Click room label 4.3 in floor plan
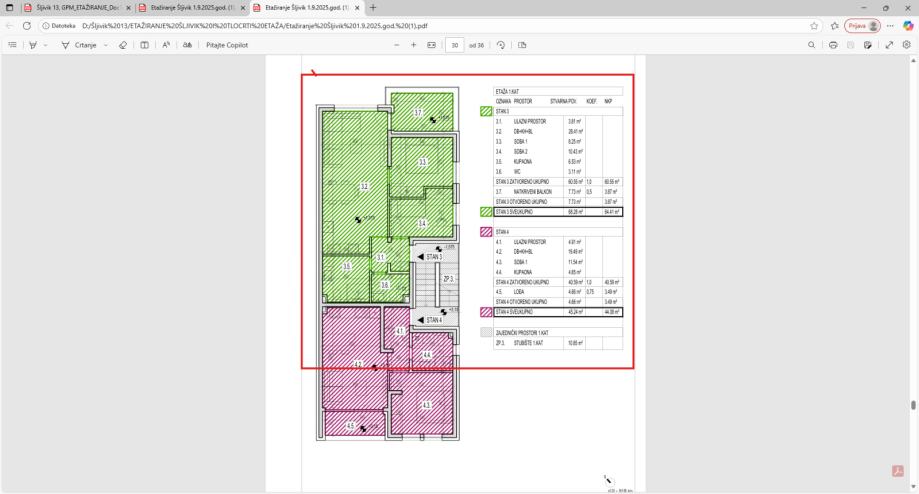 click(426, 405)
